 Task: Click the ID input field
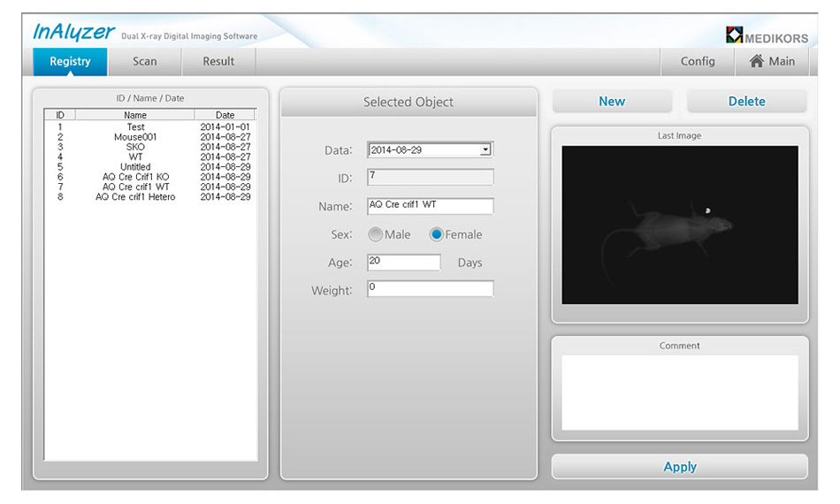point(431,177)
